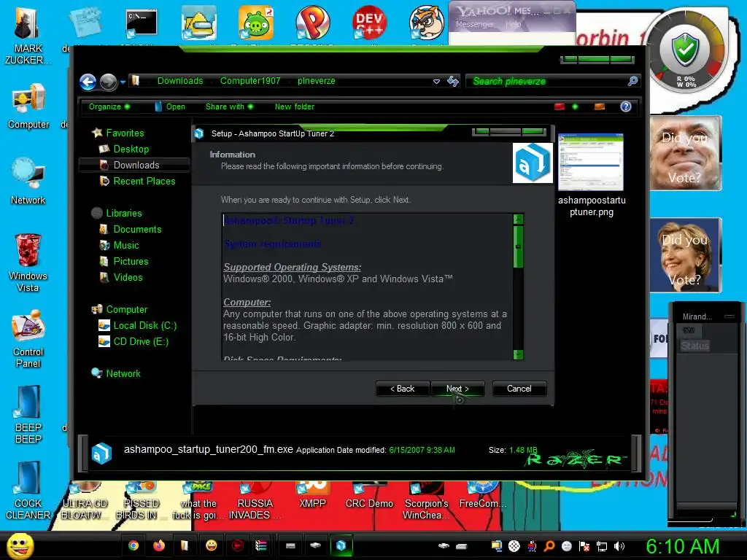
Task: Click the Ashampoo setup taskbar button
Action: coord(341,545)
